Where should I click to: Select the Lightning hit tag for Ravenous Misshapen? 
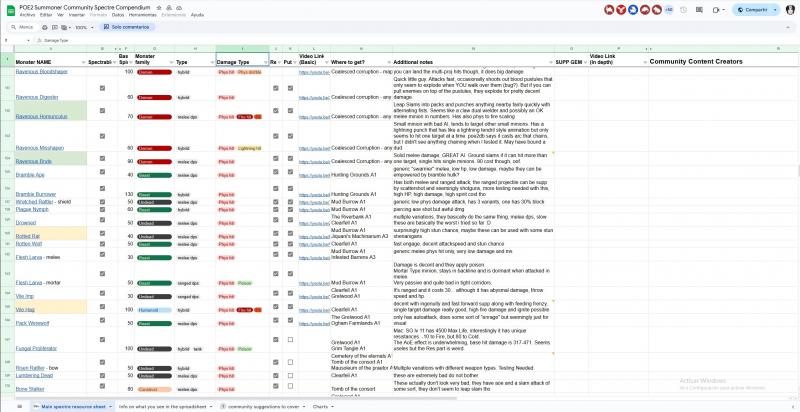click(x=249, y=148)
